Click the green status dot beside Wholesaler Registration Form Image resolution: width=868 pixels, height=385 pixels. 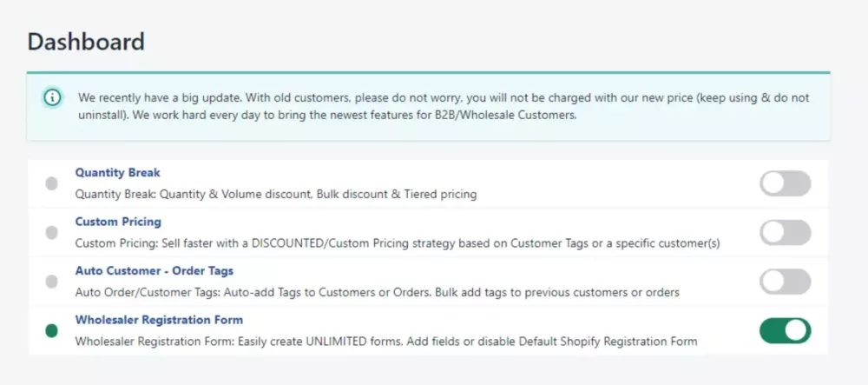click(51, 331)
